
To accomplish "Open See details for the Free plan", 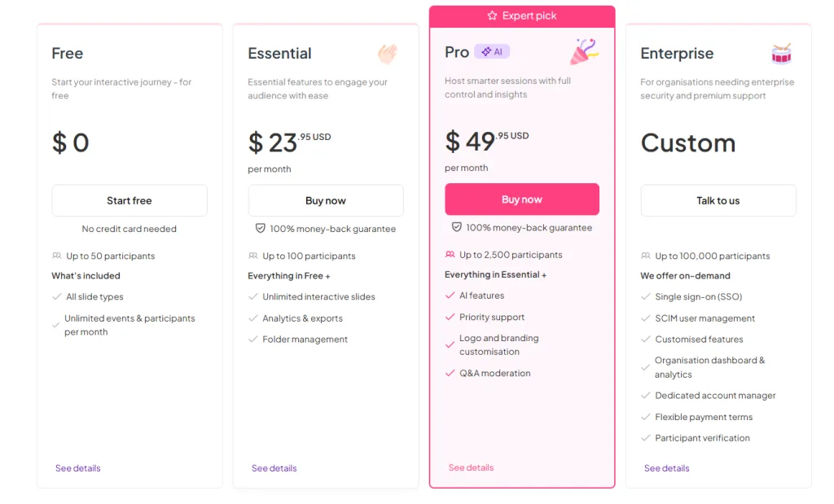I will [78, 468].
